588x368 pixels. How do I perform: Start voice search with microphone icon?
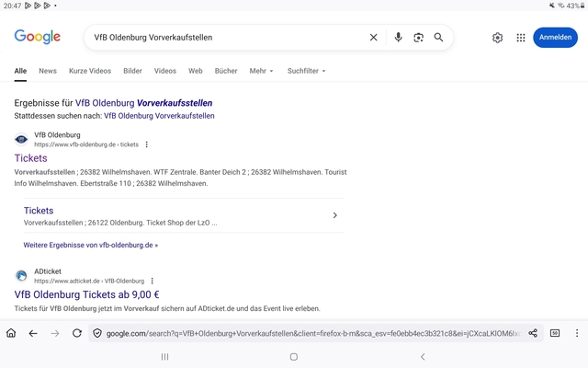pos(398,38)
